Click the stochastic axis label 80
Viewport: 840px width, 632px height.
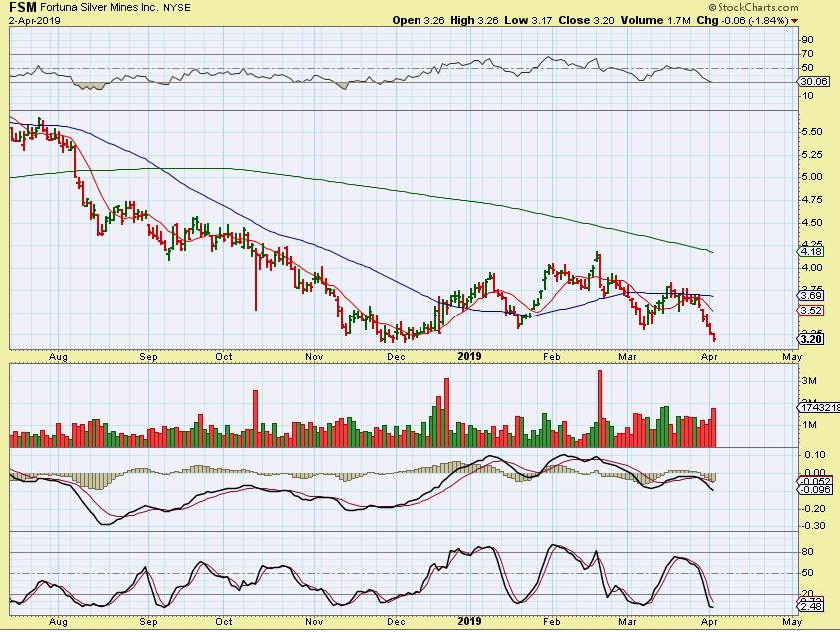point(807,552)
